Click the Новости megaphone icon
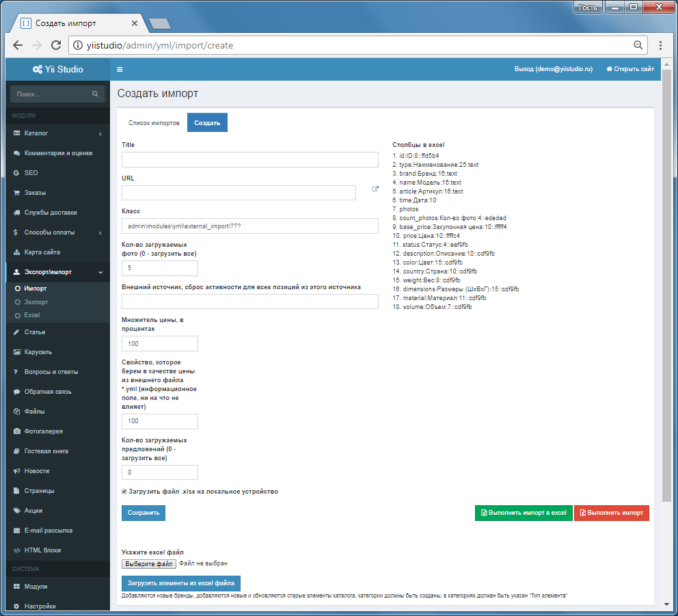The height and width of the screenshot is (616, 678). (x=16, y=470)
